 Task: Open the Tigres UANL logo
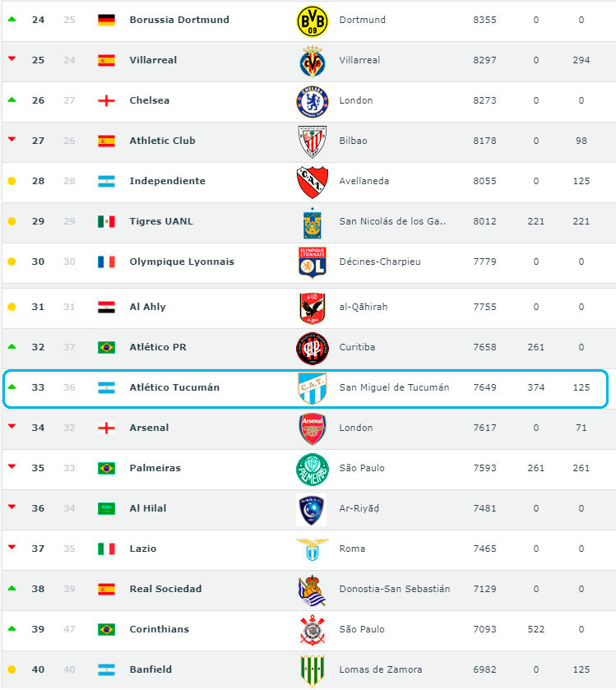(313, 223)
